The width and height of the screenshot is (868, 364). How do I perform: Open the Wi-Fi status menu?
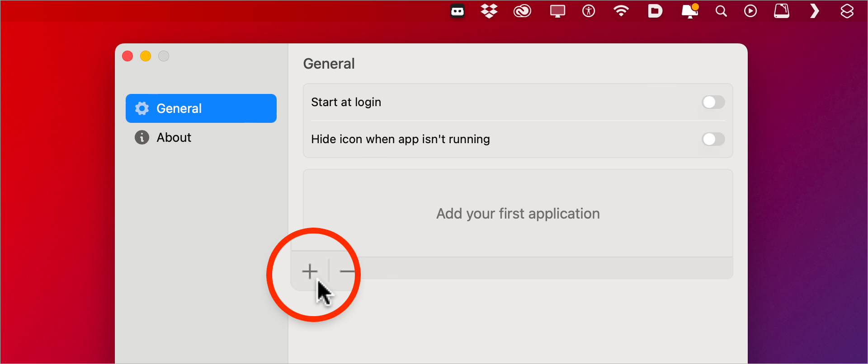coord(621,11)
